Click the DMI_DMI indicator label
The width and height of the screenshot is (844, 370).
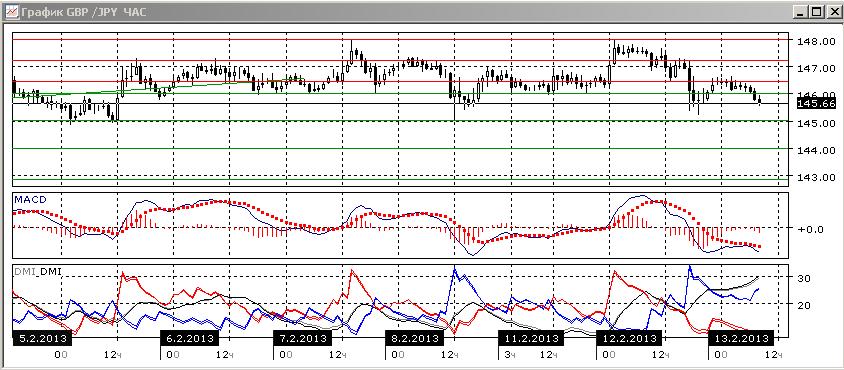[x=38, y=272]
